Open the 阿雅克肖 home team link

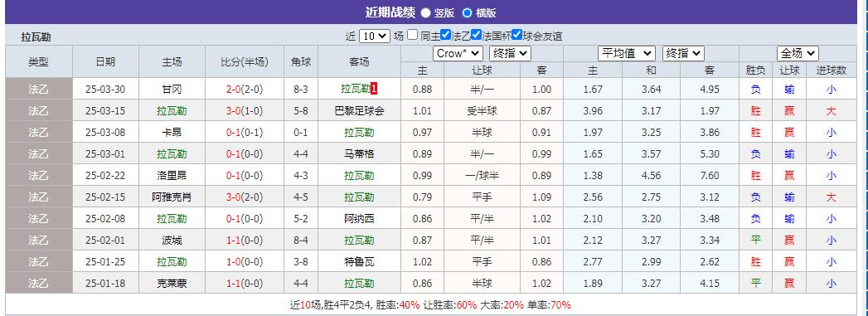pos(172,197)
